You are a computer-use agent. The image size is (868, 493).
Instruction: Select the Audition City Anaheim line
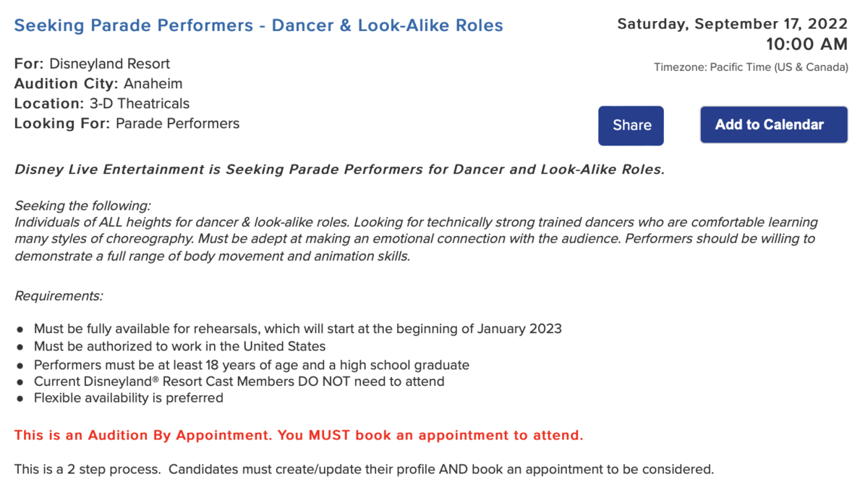pyautogui.click(x=98, y=83)
